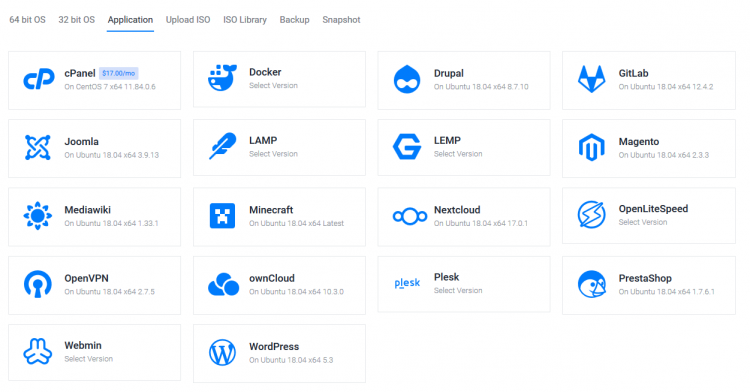Click the LAMP feather icon
Viewport: 750px width, 392px height.
(222, 146)
